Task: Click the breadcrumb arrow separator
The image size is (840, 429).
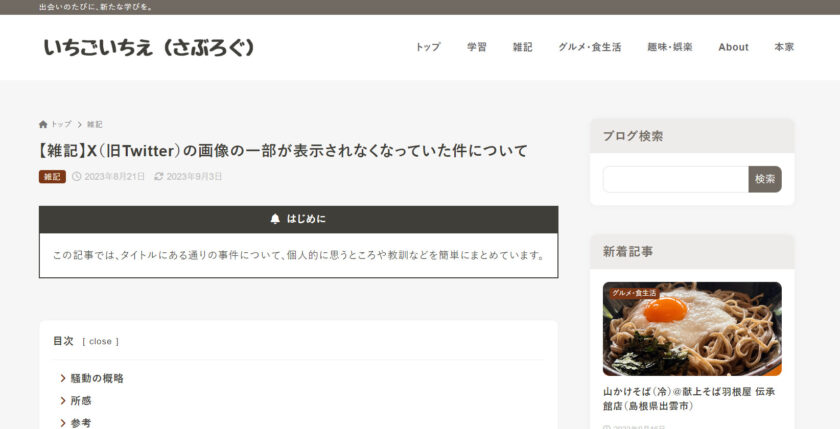Action: (x=79, y=124)
